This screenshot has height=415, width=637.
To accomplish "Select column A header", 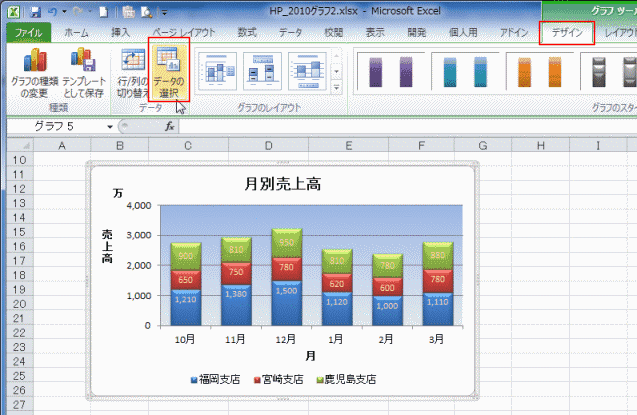I will [x=62, y=145].
